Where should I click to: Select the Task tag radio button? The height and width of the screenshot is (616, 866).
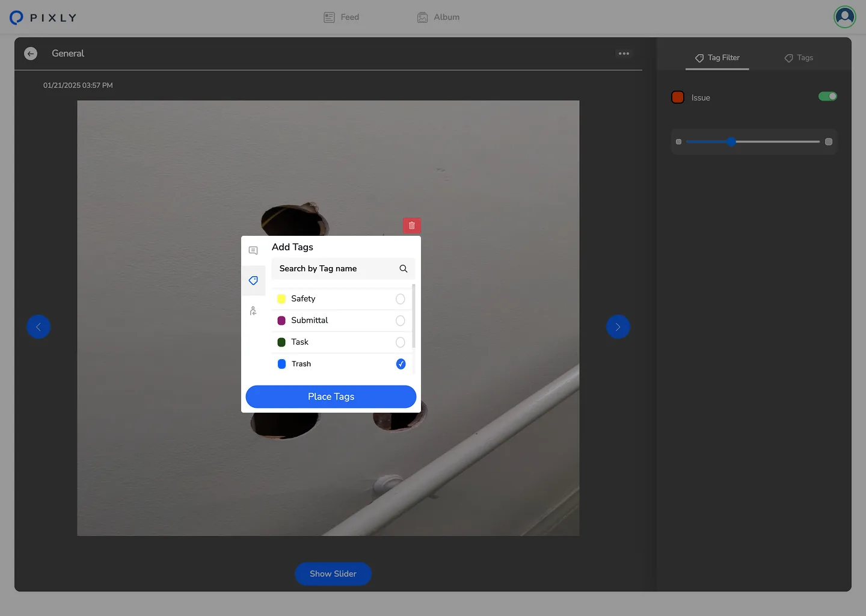click(401, 342)
